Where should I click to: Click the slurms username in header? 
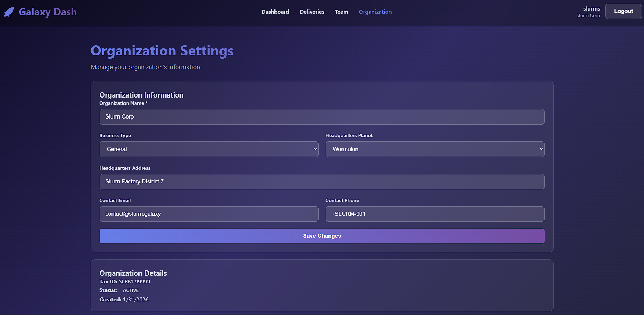click(591, 9)
